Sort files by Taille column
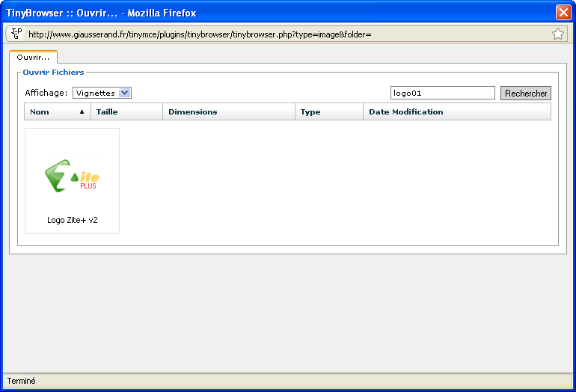 click(x=107, y=111)
